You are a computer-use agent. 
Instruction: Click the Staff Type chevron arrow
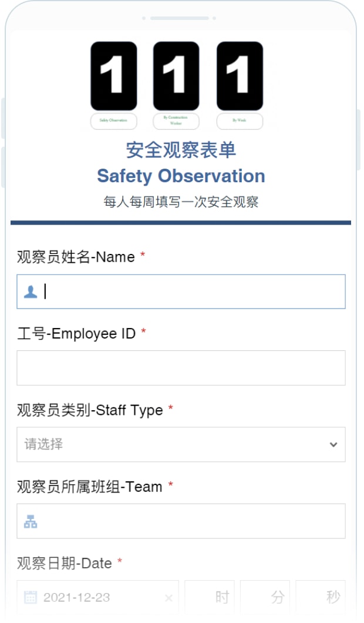coord(333,444)
